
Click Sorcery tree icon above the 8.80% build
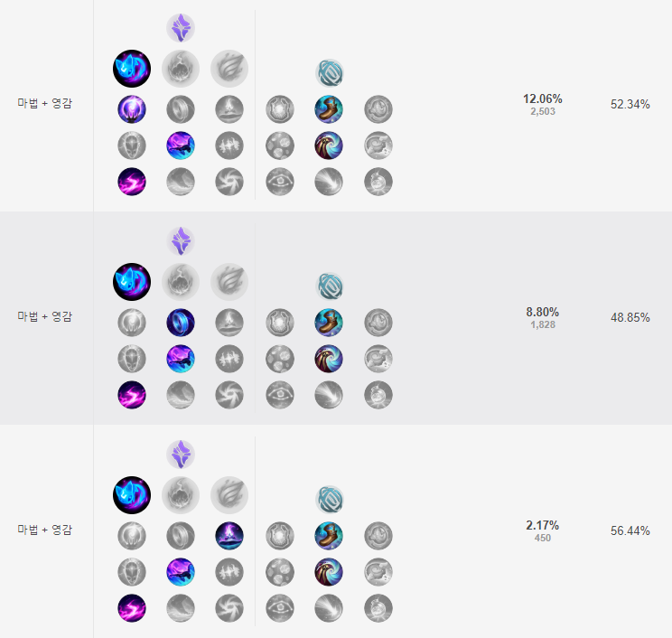(181, 240)
